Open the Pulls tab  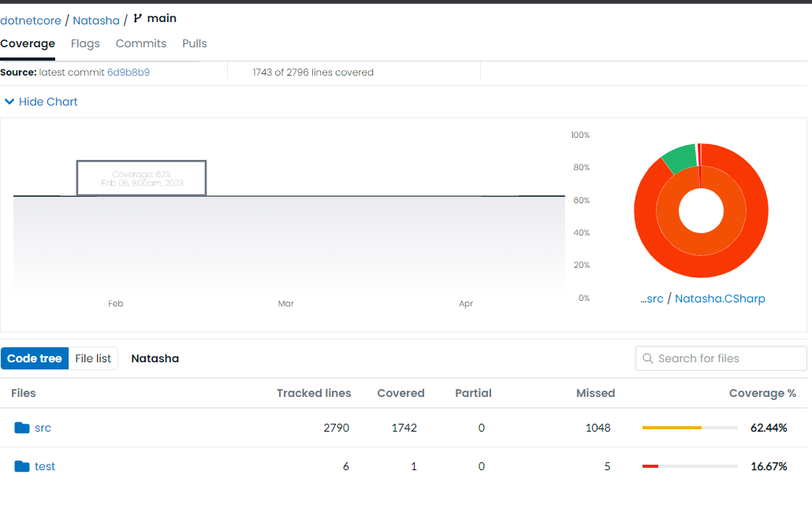195,43
